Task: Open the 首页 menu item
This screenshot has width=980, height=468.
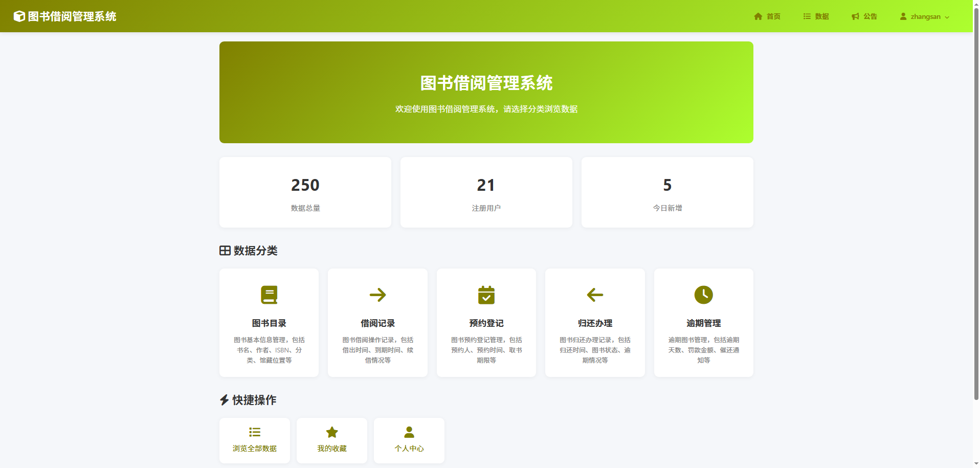Action: [767, 16]
